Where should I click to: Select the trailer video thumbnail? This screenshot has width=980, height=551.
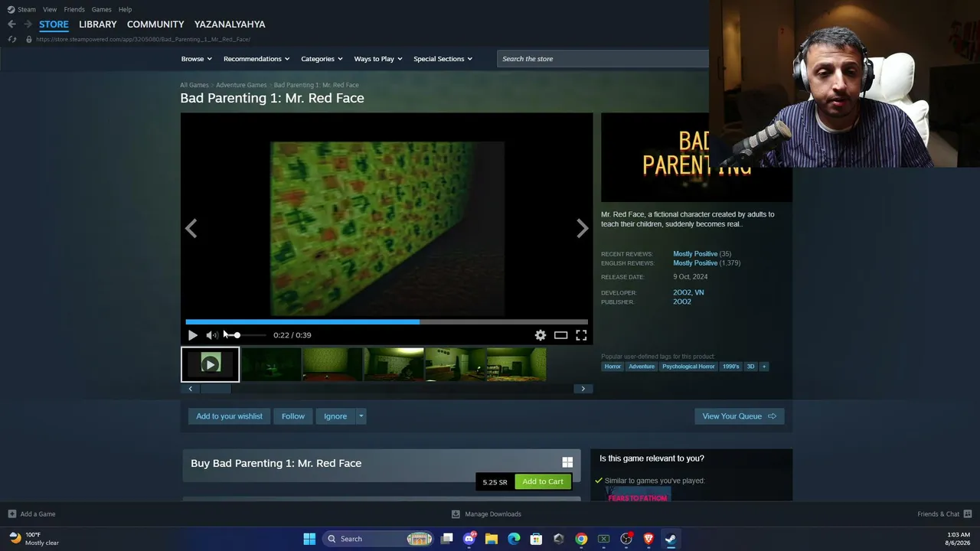point(210,364)
